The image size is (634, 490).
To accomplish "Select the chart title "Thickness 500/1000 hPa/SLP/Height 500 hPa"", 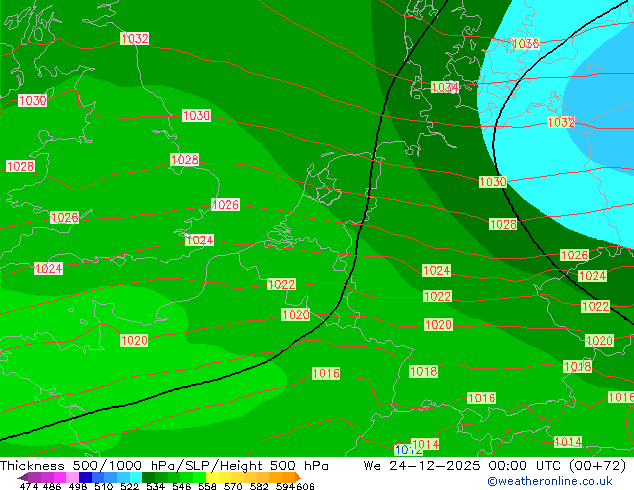I will click(x=164, y=466).
